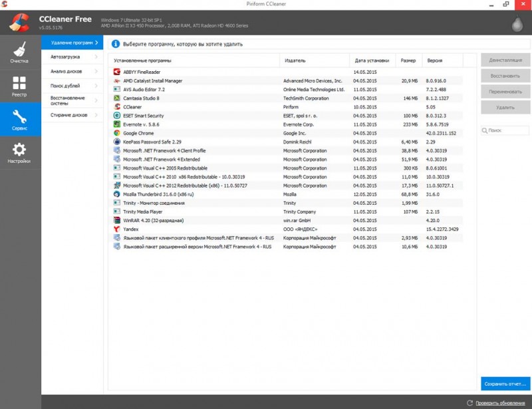Click the Проверить обновления link

point(500,403)
